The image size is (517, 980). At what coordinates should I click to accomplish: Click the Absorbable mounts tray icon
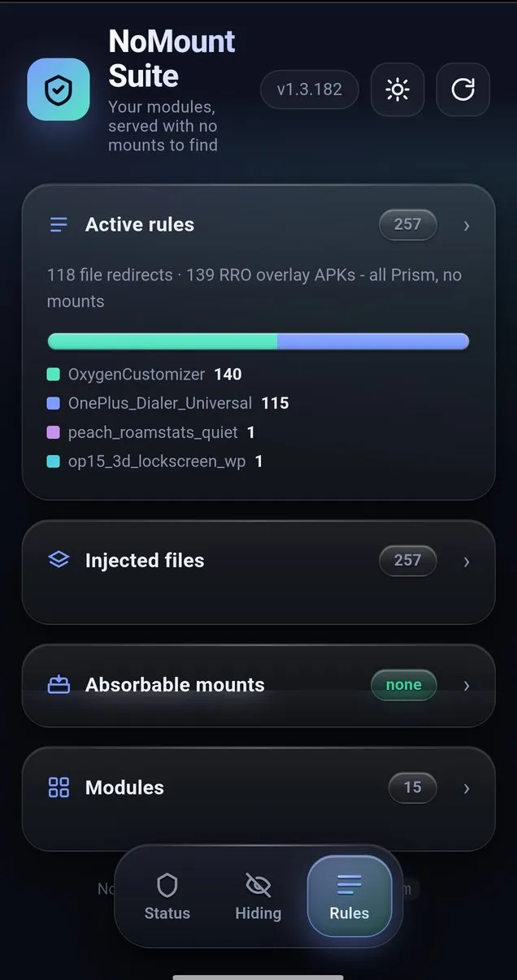click(59, 685)
